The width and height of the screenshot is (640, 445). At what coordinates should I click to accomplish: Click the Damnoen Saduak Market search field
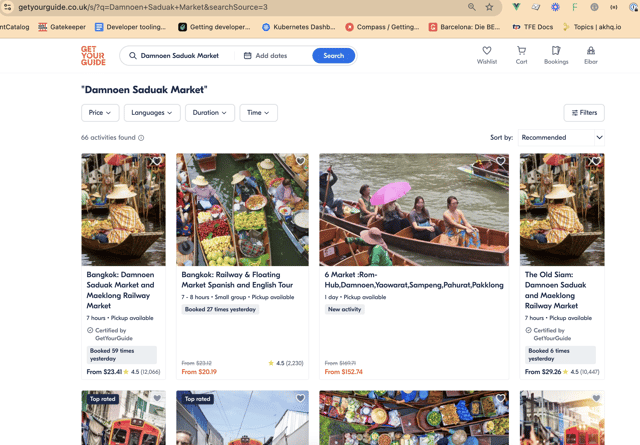coord(180,56)
